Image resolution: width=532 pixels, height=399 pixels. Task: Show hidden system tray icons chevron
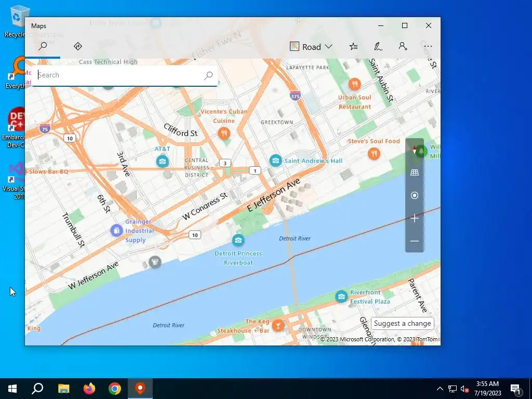[440, 389]
